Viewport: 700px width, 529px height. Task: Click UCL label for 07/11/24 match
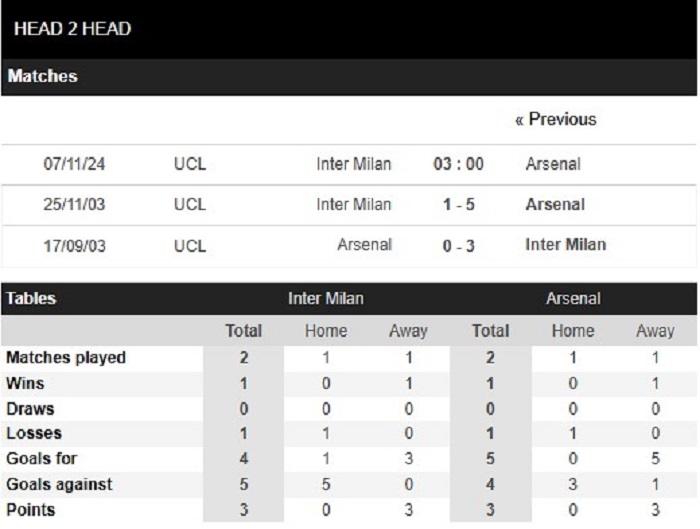[190, 164]
